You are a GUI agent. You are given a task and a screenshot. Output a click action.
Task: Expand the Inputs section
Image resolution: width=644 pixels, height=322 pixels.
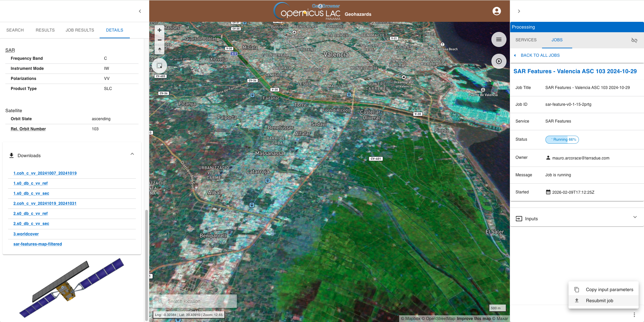[x=635, y=217]
